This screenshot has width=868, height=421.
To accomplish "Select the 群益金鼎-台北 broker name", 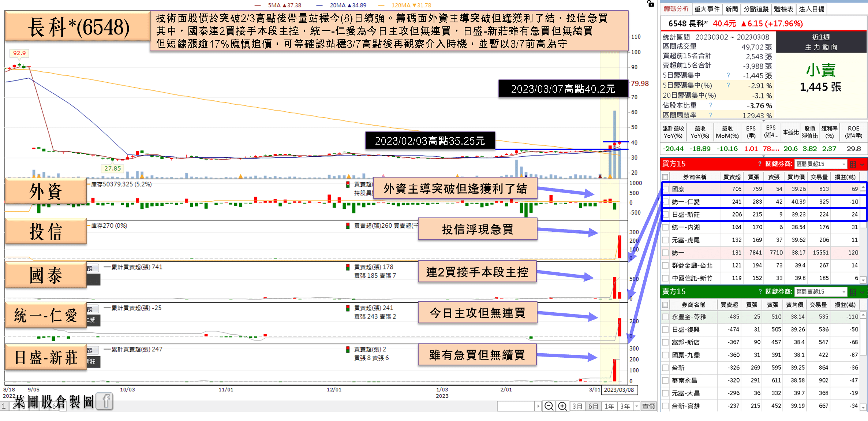I will tap(692, 265).
